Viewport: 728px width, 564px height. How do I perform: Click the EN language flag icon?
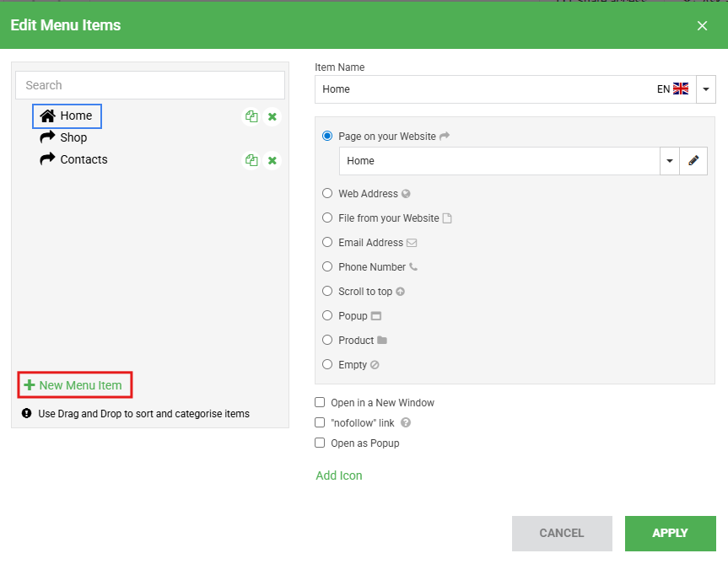point(681,89)
